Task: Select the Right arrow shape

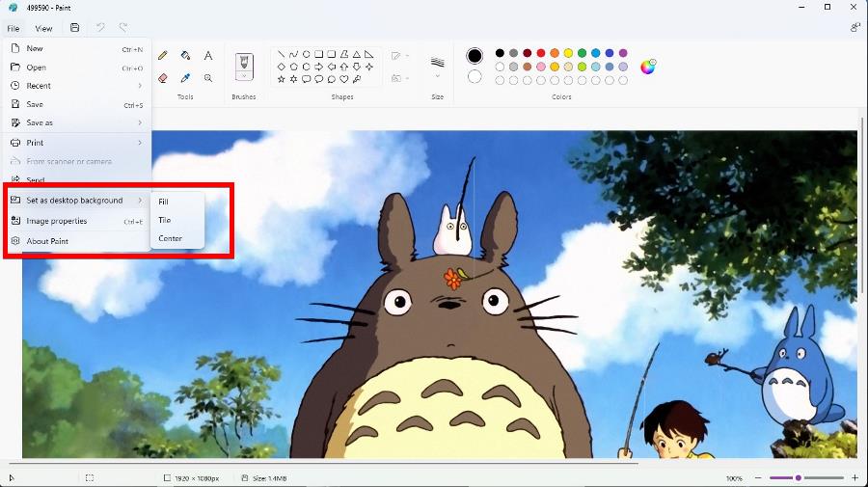Action: [x=319, y=67]
